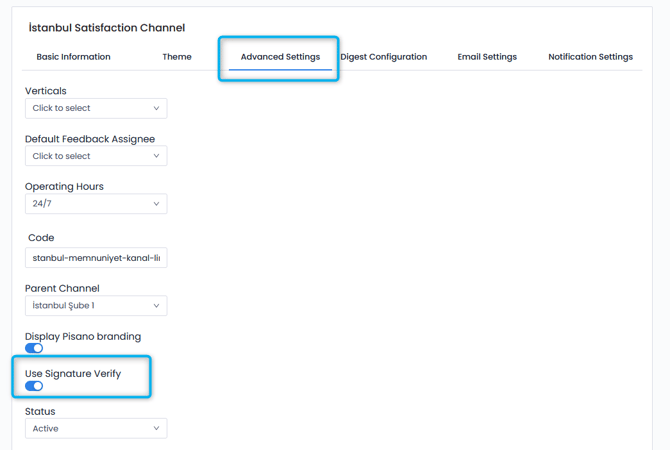Click inside the Code text field
The image size is (670, 450).
point(95,258)
